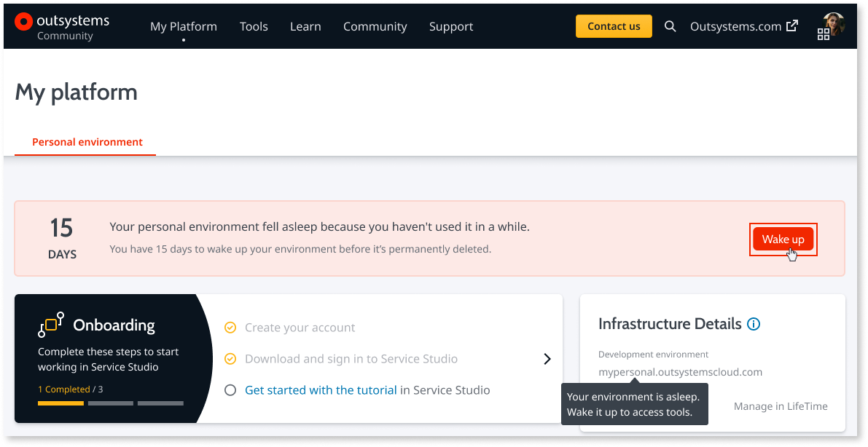Click the Infrastructure Details info icon

(x=754, y=324)
